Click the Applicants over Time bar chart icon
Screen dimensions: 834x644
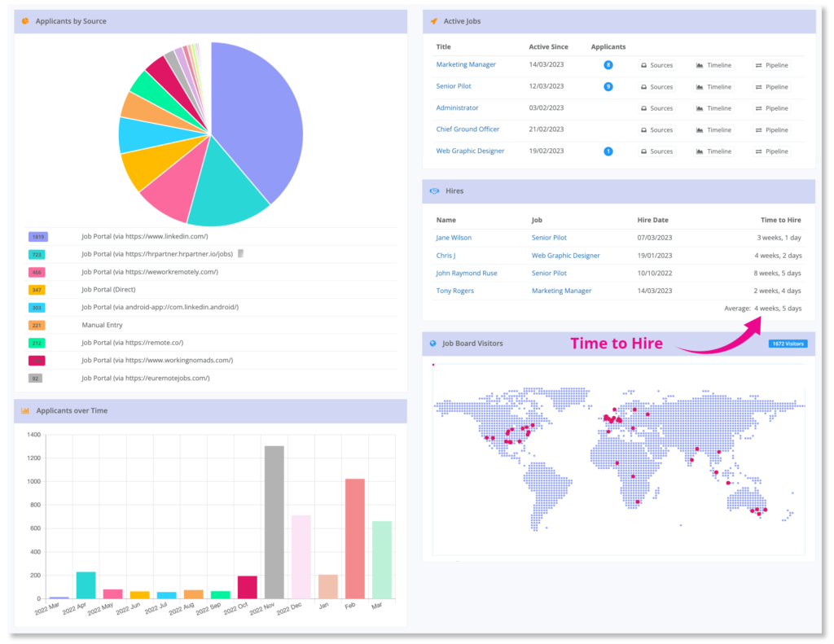[x=25, y=410]
